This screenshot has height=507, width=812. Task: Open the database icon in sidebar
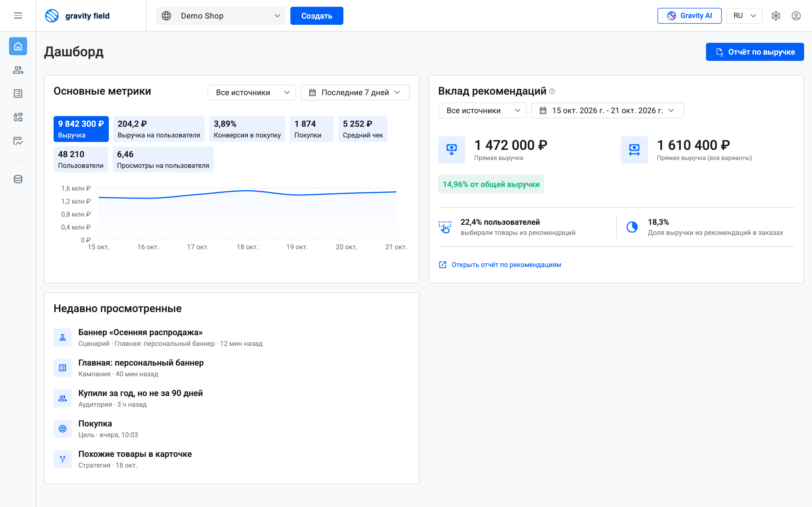pyautogui.click(x=18, y=179)
